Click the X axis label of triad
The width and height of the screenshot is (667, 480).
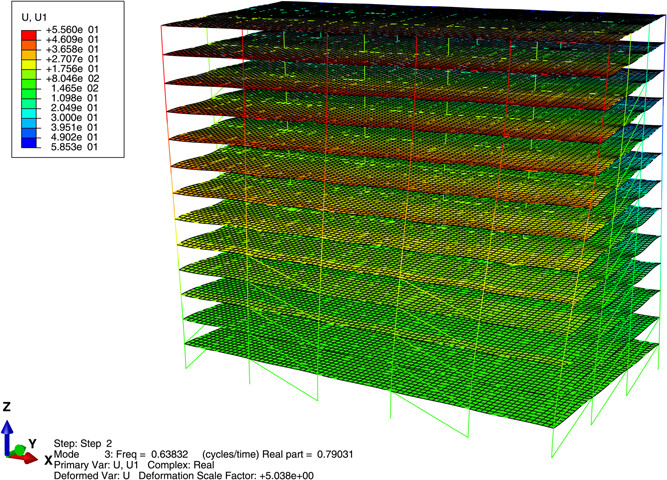click(48, 460)
